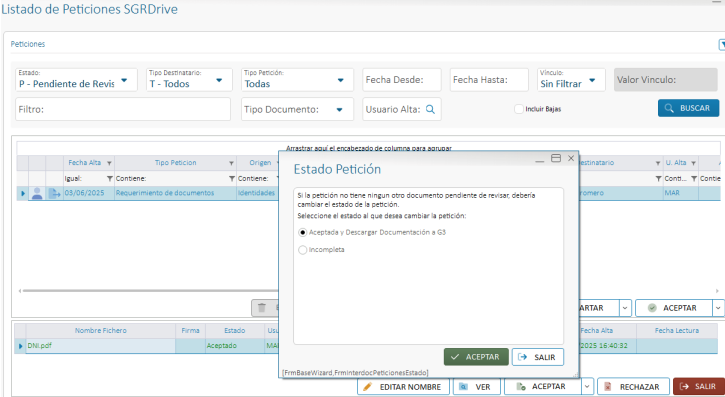
Task: Click ACEPTAR button in bottom toolbar
Action: pyautogui.click(x=543, y=386)
